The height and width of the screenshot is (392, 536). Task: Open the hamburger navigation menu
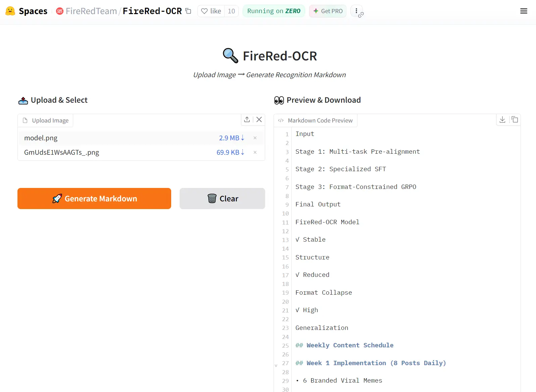524,11
